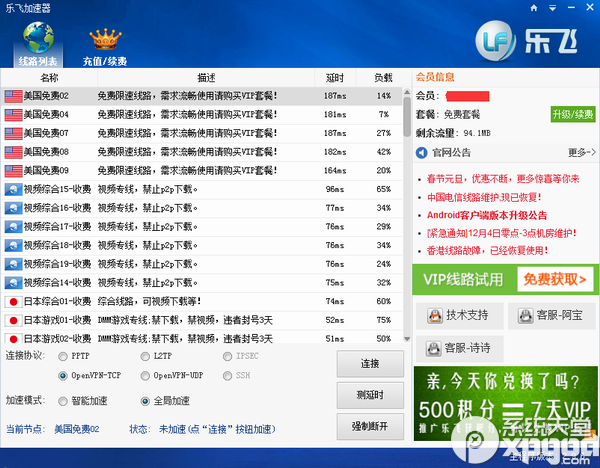Open 紧急通知 12月4日机房维护 announcement
The height and width of the screenshot is (468, 600).
501,233
